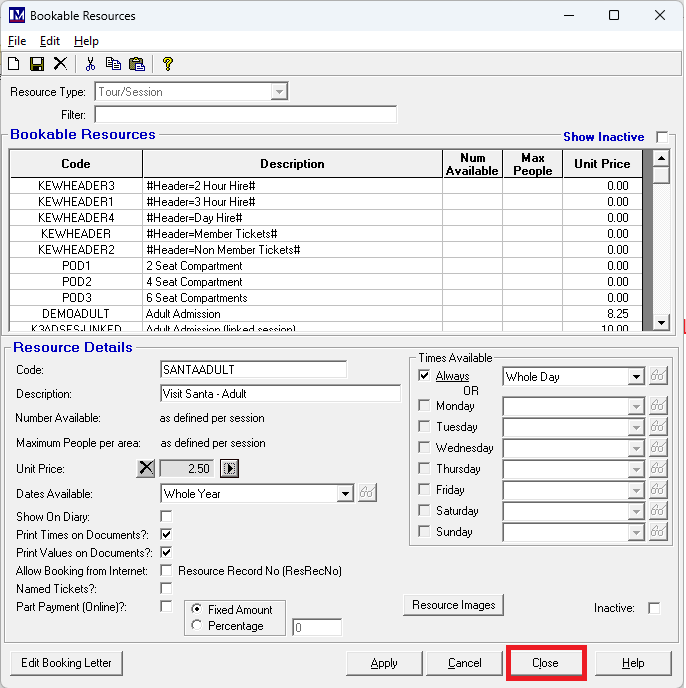Click the Resource Images button
The image size is (686, 688).
point(453,605)
